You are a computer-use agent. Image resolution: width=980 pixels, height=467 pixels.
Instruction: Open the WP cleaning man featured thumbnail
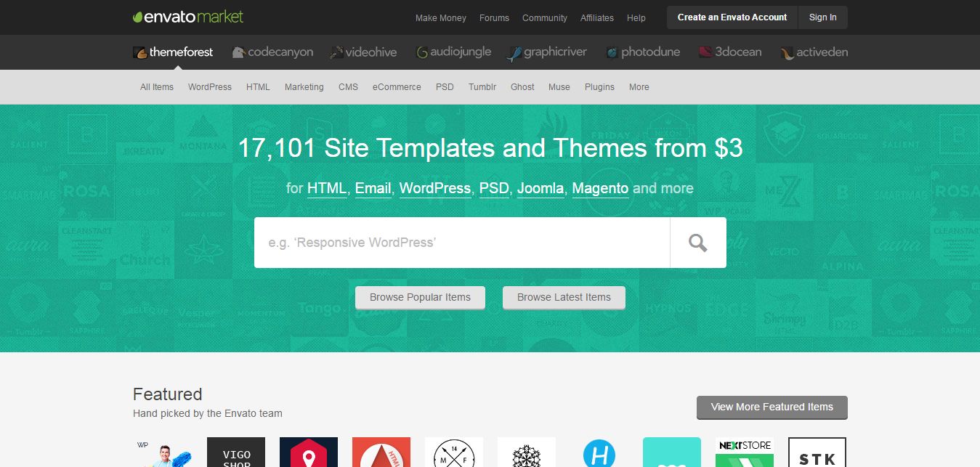163,452
